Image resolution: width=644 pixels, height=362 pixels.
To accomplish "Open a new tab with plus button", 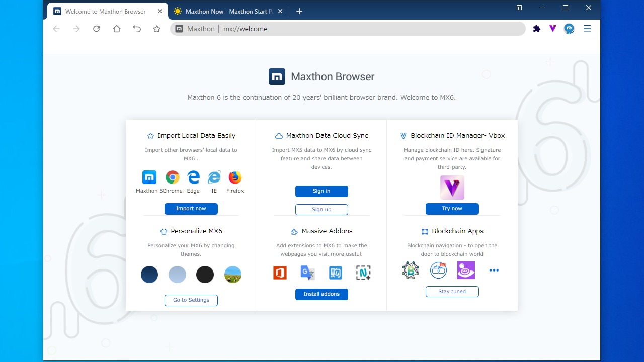I will [x=299, y=11].
